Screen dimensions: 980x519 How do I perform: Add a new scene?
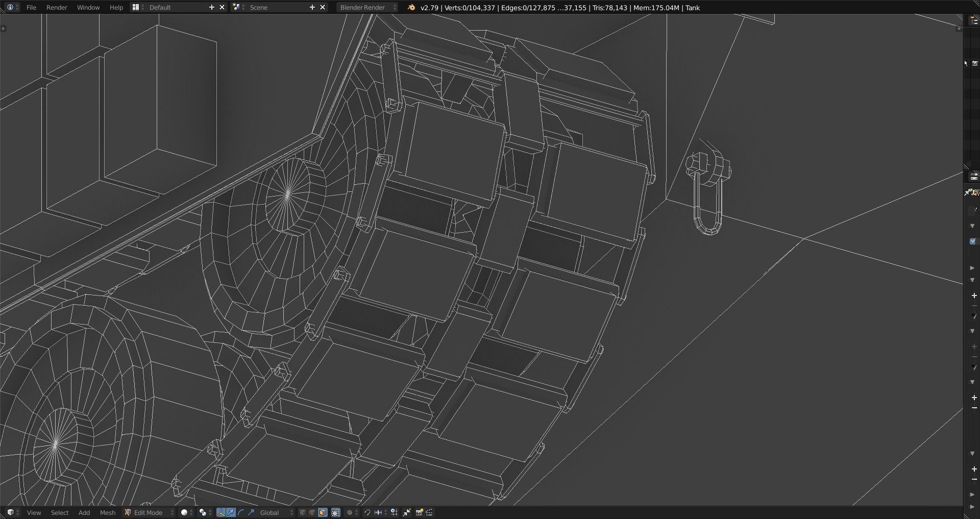(312, 7)
